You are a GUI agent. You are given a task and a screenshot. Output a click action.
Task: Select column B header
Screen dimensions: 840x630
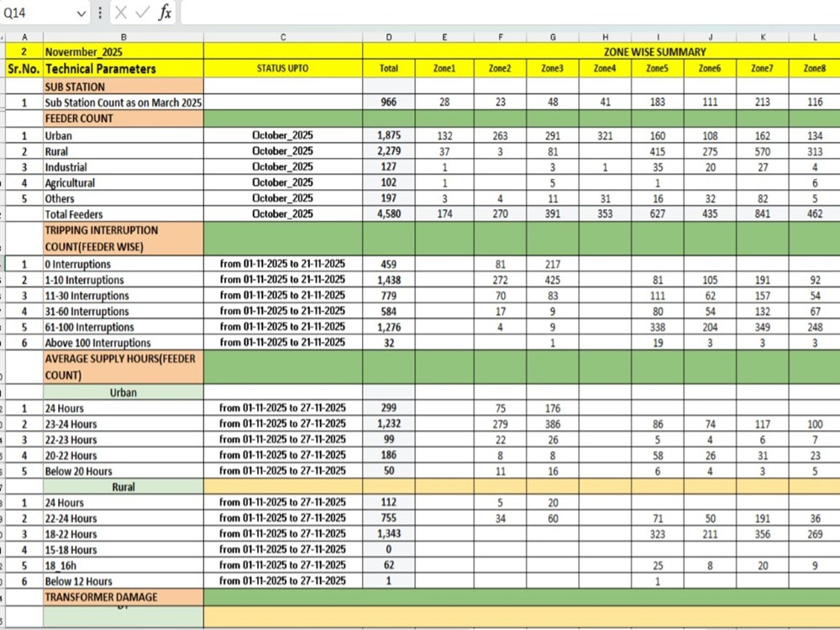(123, 37)
